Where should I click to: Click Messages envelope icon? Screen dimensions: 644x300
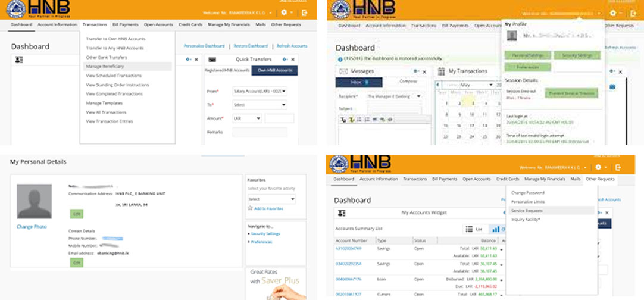343,71
